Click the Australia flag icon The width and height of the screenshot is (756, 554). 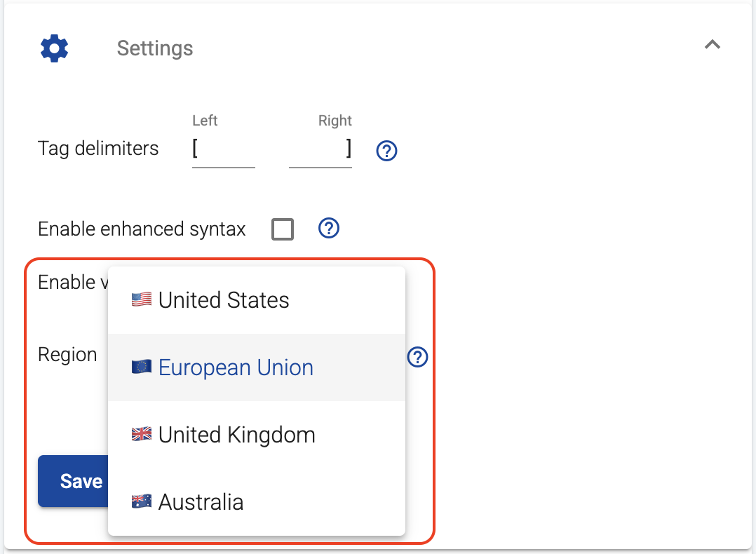point(140,501)
